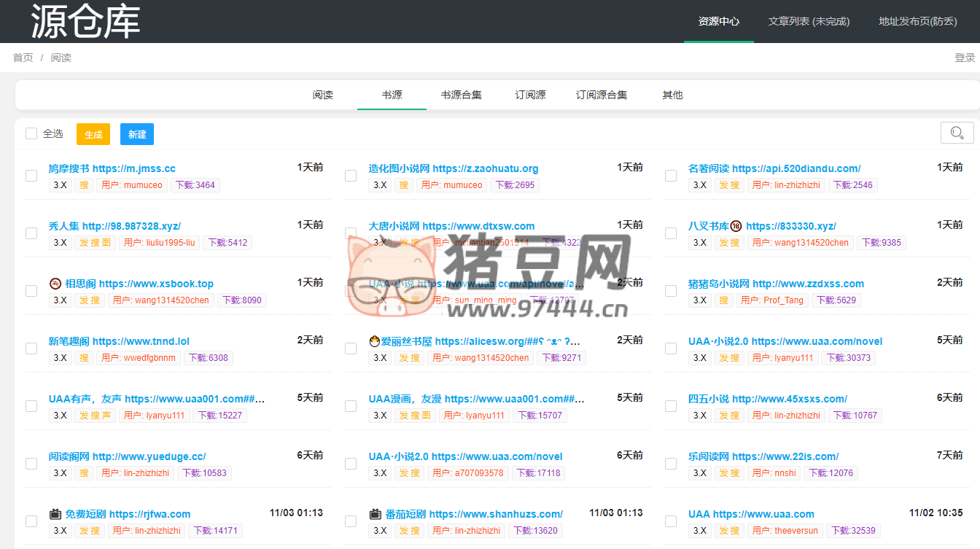The image size is (980, 549).
Task: Open the 四五小说 45xsxs.com link
Action: [x=768, y=399]
